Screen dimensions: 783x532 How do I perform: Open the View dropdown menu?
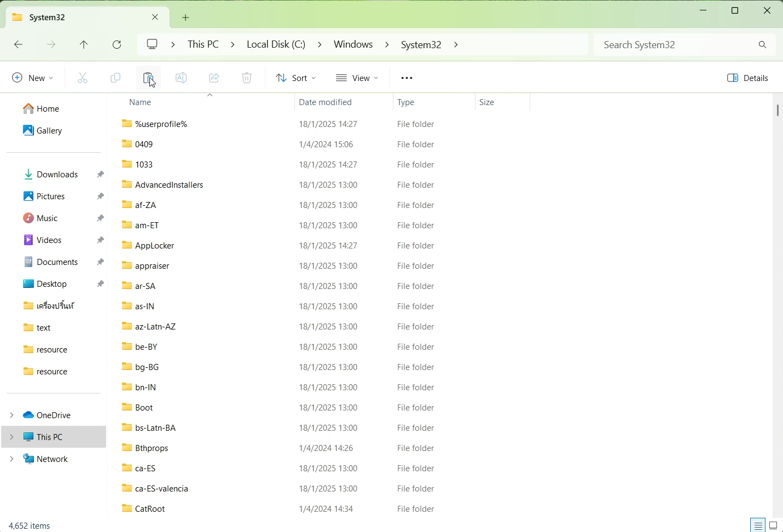pyautogui.click(x=357, y=78)
